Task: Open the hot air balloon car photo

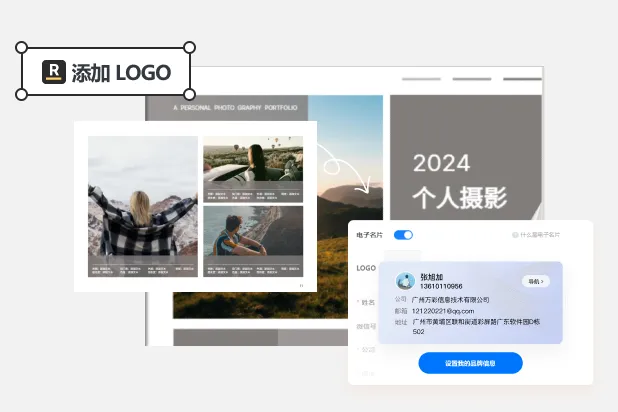Action: [x=253, y=169]
